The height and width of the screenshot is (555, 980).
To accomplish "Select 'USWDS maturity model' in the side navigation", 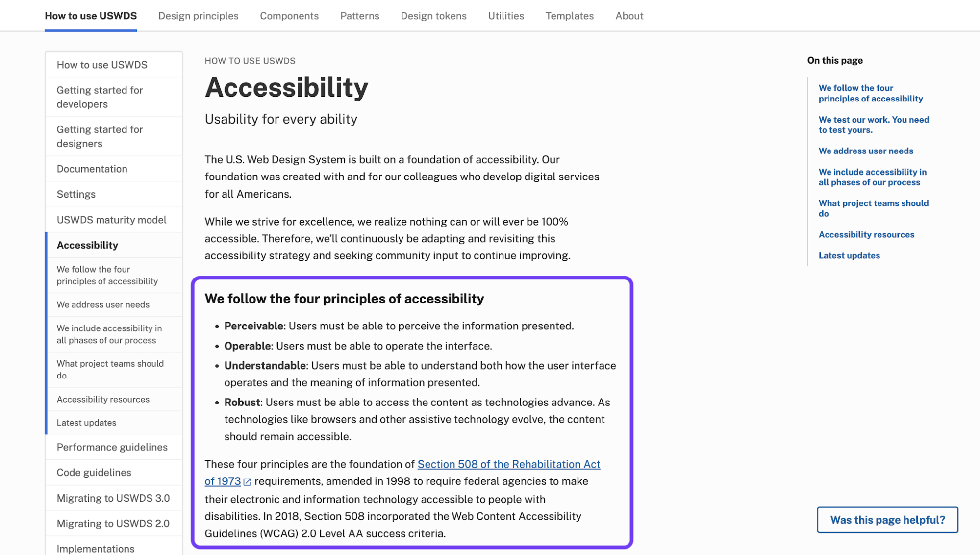I will pos(114,220).
